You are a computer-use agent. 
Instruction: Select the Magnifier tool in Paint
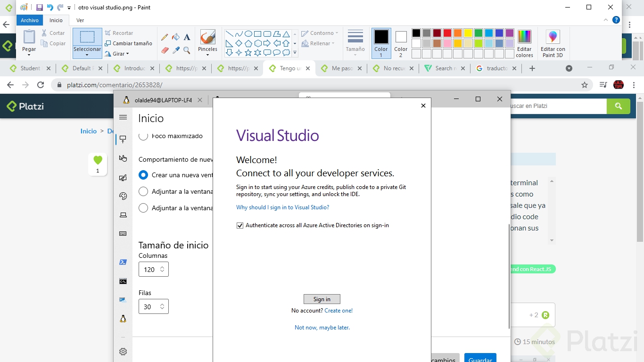coord(187,50)
